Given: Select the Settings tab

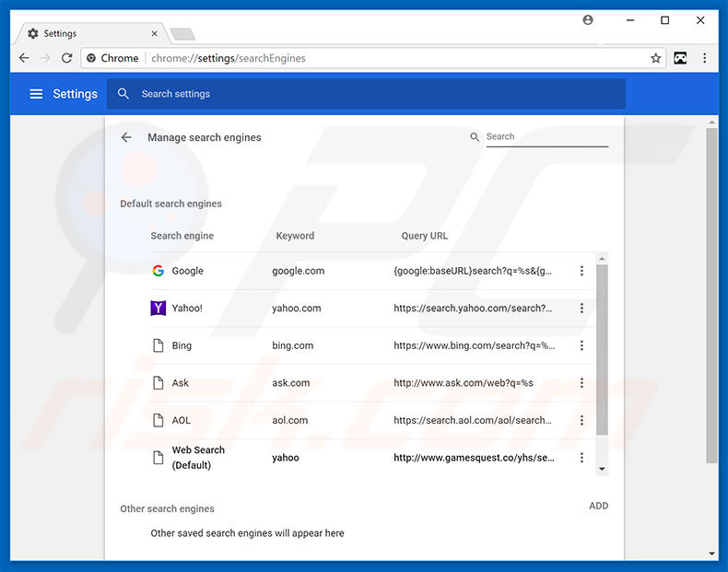Looking at the screenshot, I should (x=91, y=33).
